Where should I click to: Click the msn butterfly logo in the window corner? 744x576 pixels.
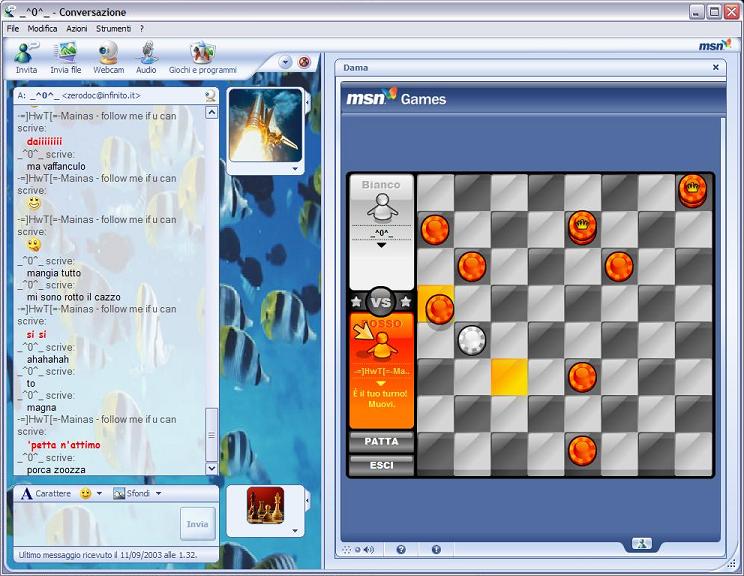[x=715, y=45]
